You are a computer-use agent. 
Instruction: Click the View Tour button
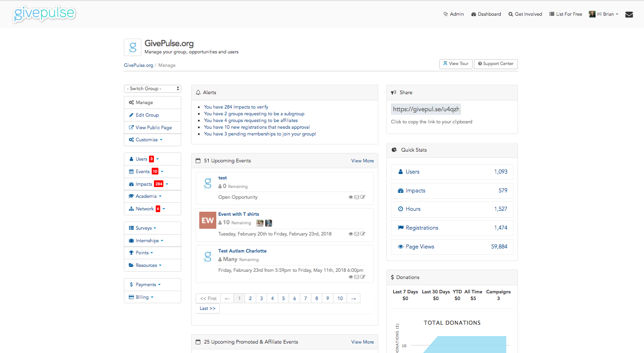(x=456, y=64)
